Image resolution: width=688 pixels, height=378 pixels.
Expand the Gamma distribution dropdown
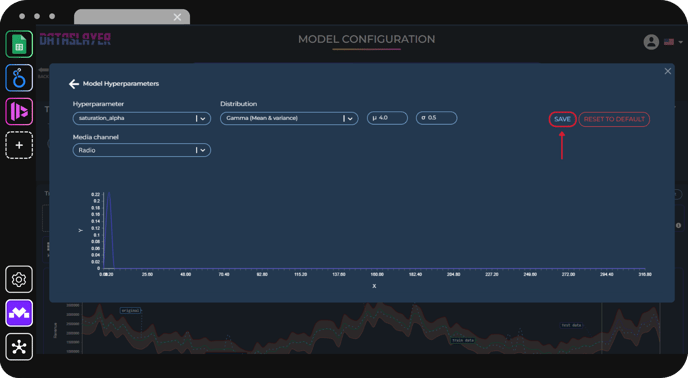click(289, 119)
